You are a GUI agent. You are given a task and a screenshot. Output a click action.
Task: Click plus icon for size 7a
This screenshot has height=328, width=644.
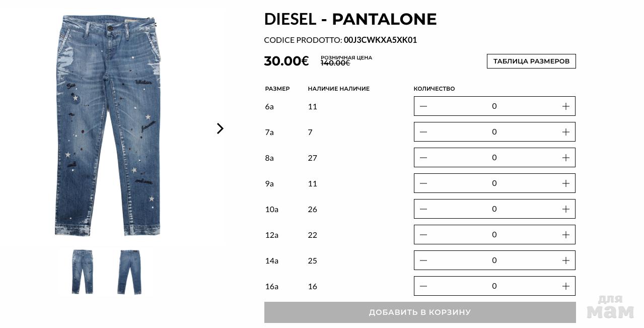tap(565, 132)
